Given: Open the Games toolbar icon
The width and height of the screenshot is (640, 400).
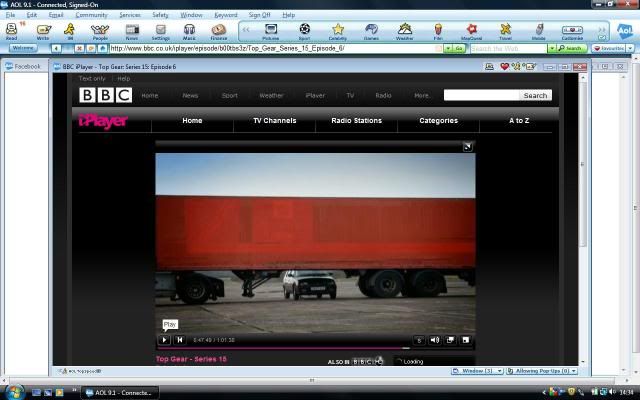Looking at the screenshot, I should click(x=371, y=31).
